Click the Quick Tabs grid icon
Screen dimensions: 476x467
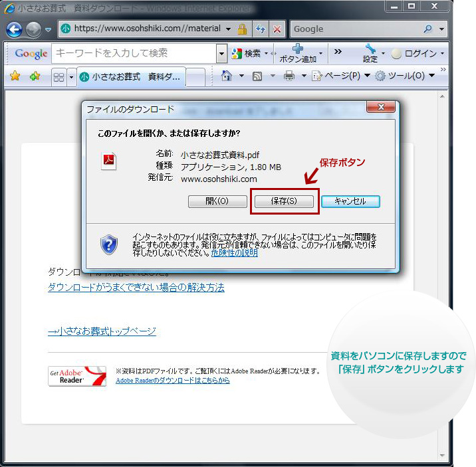(59, 77)
